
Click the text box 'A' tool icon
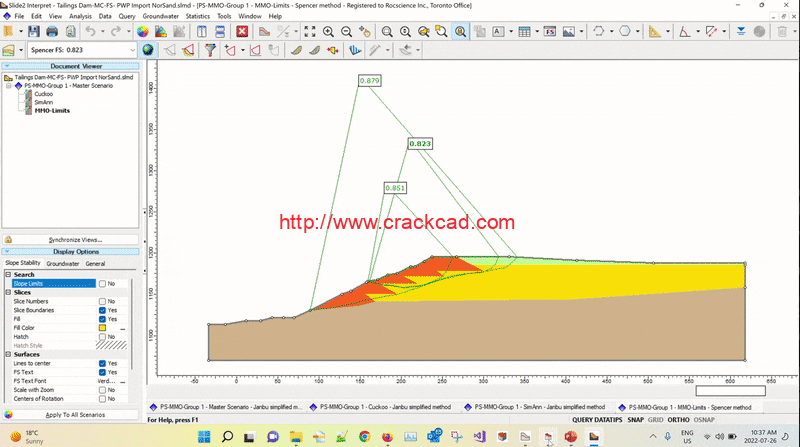498,32
